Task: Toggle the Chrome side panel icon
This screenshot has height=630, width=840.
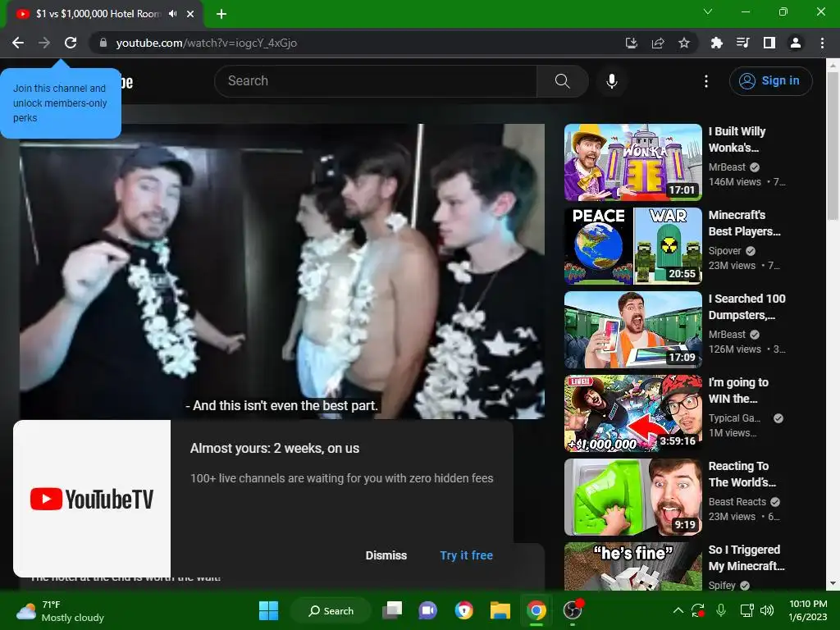Action: [x=769, y=43]
